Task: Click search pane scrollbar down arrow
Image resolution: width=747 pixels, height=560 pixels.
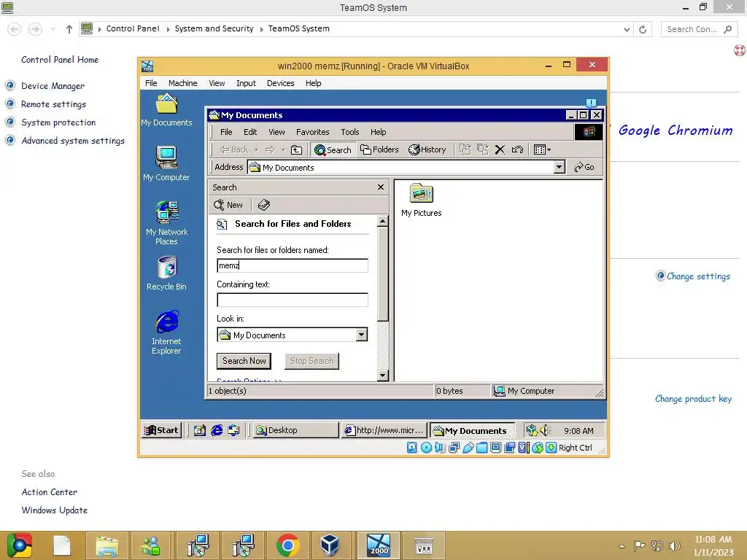Action: (x=382, y=376)
